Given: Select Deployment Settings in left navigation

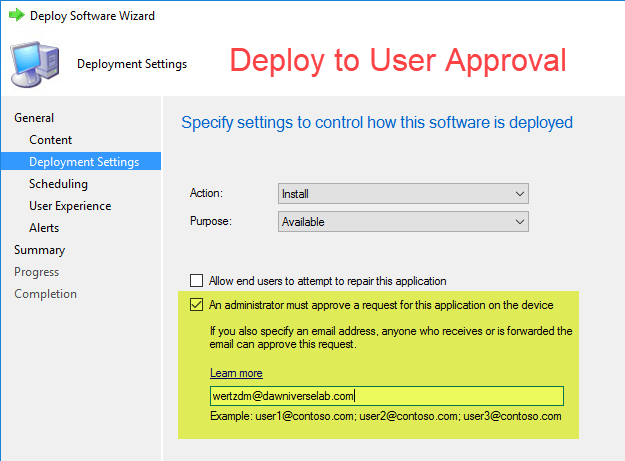Looking at the screenshot, I should tap(84, 162).
